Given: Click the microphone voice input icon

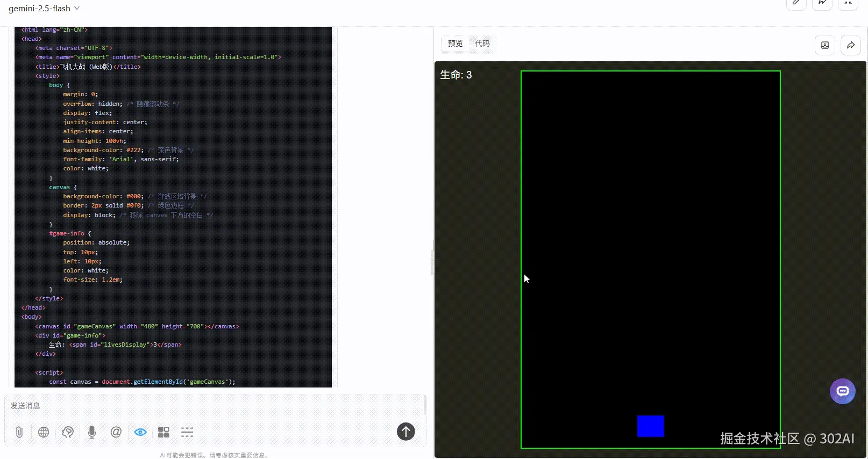Looking at the screenshot, I should tap(92, 432).
